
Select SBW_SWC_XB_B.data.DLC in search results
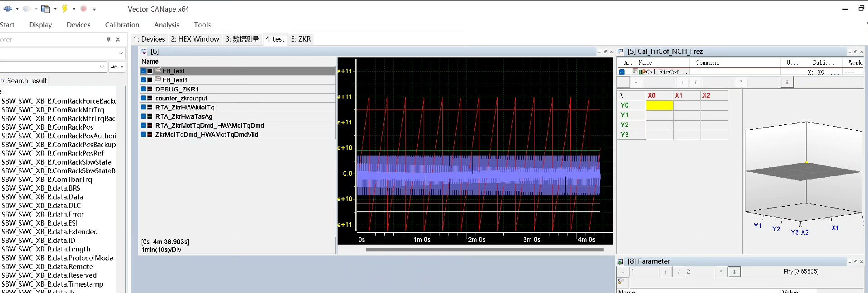click(x=41, y=206)
